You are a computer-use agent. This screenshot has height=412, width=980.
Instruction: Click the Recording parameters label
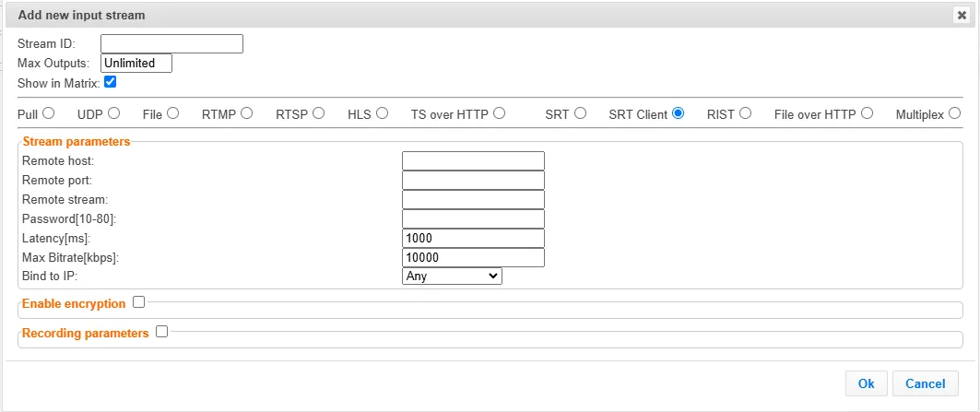click(86, 334)
